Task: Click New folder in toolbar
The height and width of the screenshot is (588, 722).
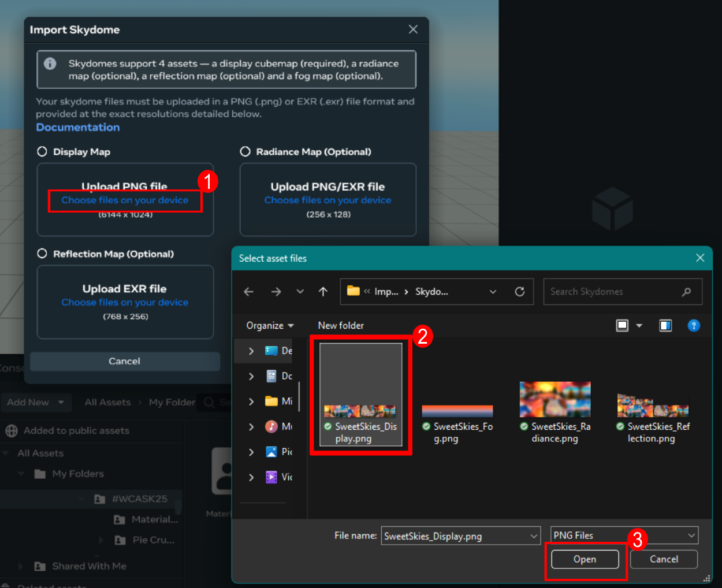Action: [341, 326]
